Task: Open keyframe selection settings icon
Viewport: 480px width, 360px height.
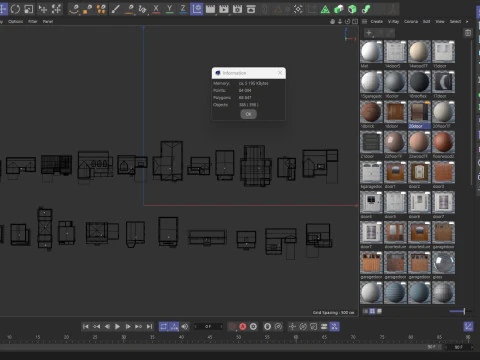Action: 253,326
